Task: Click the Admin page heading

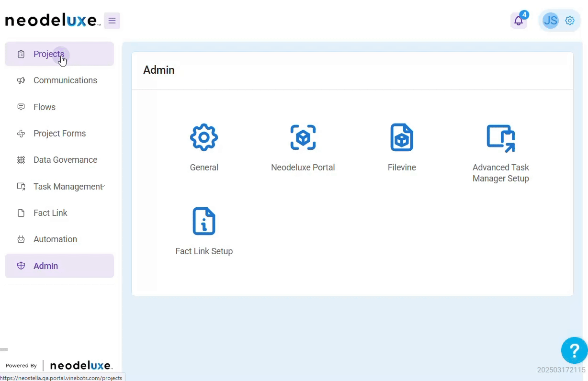Action: 159,70
